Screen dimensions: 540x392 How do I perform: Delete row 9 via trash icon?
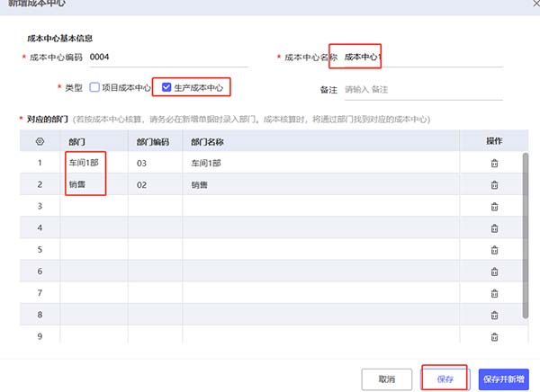pos(494,336)
